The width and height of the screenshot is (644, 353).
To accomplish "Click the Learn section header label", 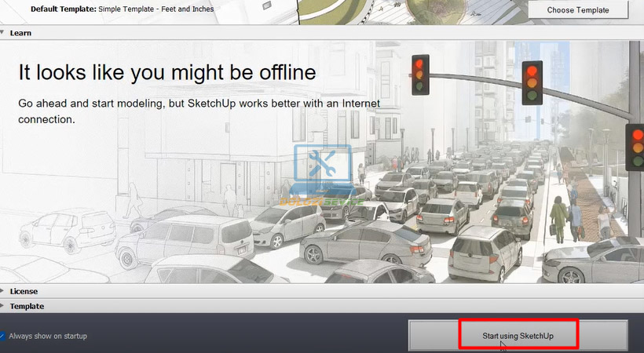I will coord(20,33).
